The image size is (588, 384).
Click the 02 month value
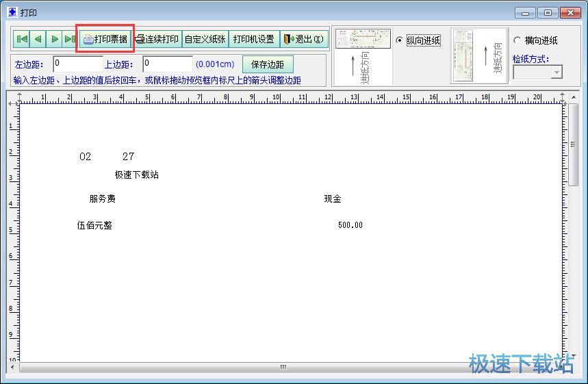pos(85,156)
